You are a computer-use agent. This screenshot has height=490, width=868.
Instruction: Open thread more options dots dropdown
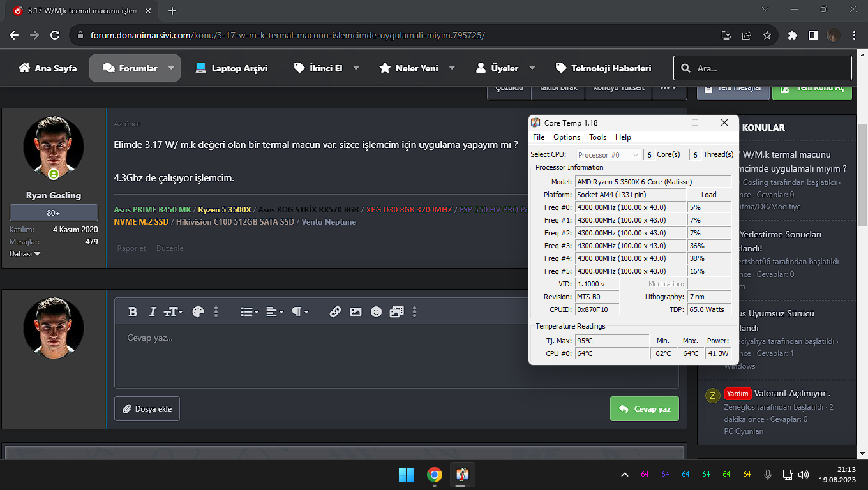pyautogui.click(x=669, y=87)
